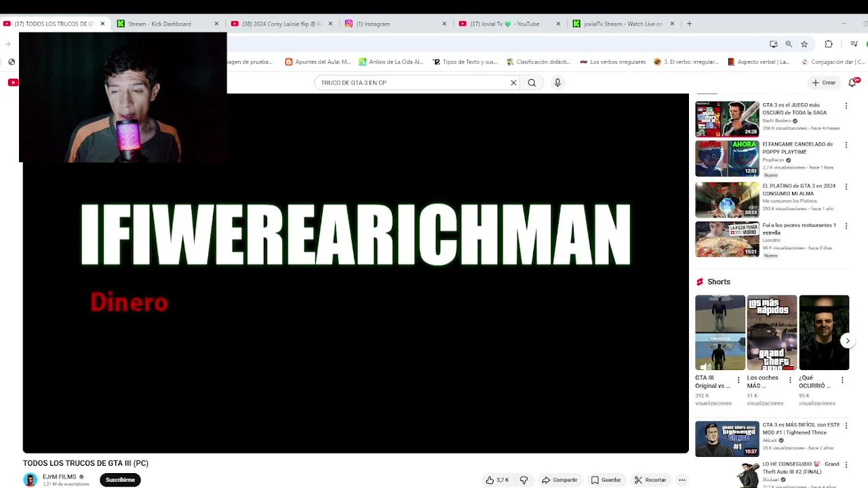Open the Los verbos irregulares bookmark

[613, 62]
